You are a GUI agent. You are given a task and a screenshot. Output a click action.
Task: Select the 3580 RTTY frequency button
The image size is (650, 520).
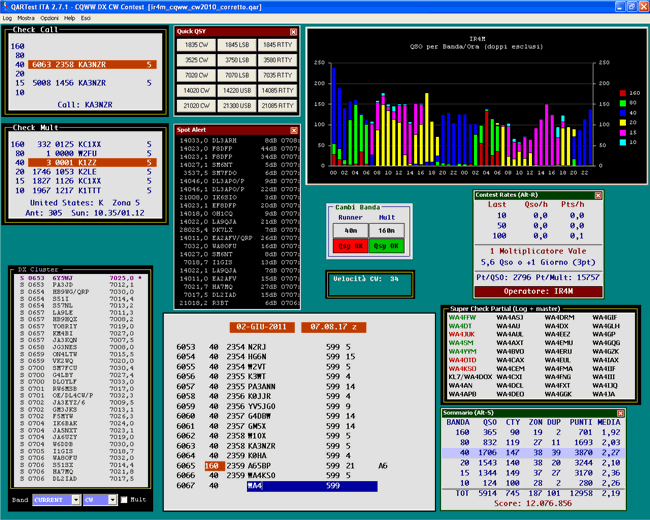point(277,60)
